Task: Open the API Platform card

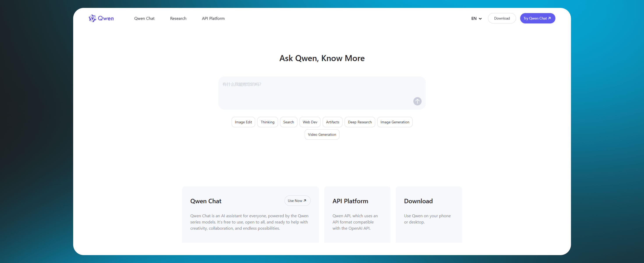Action: click(x=357, y=214)
